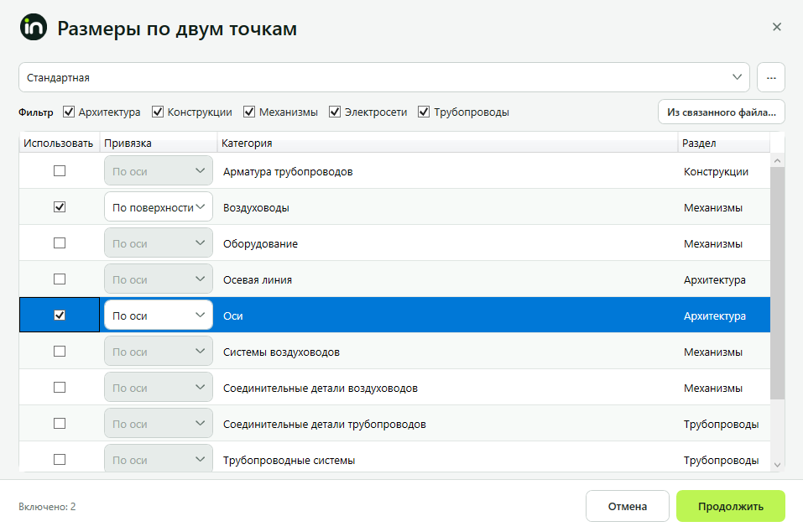Click the green Продолжить button

730,506
